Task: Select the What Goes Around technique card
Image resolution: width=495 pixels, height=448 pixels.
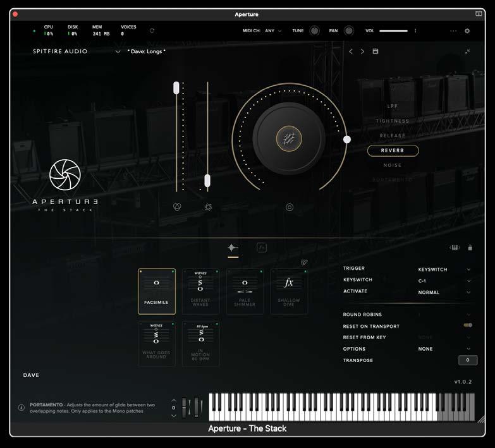Action: [x=157, y=344]
